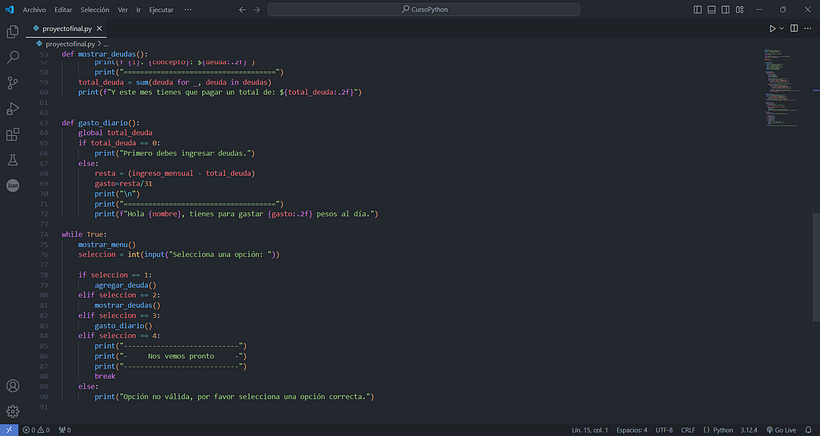This screenshot has width=820, height=436.
Task: Click the Nos vemos pronto print line
Action: point(170,356)
